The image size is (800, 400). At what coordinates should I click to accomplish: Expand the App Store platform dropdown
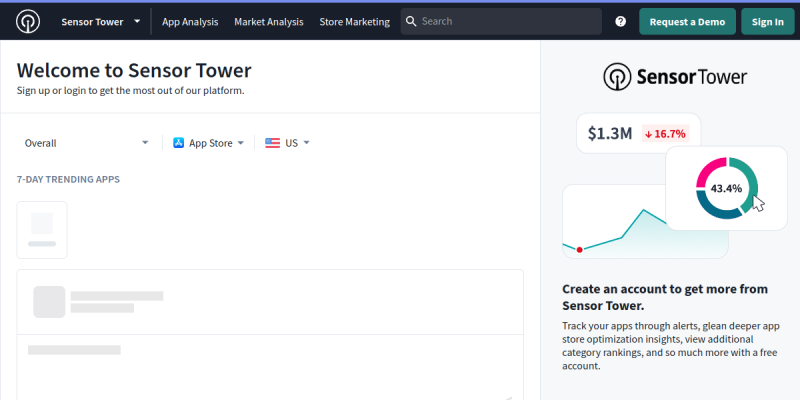(x=209, y=143)
